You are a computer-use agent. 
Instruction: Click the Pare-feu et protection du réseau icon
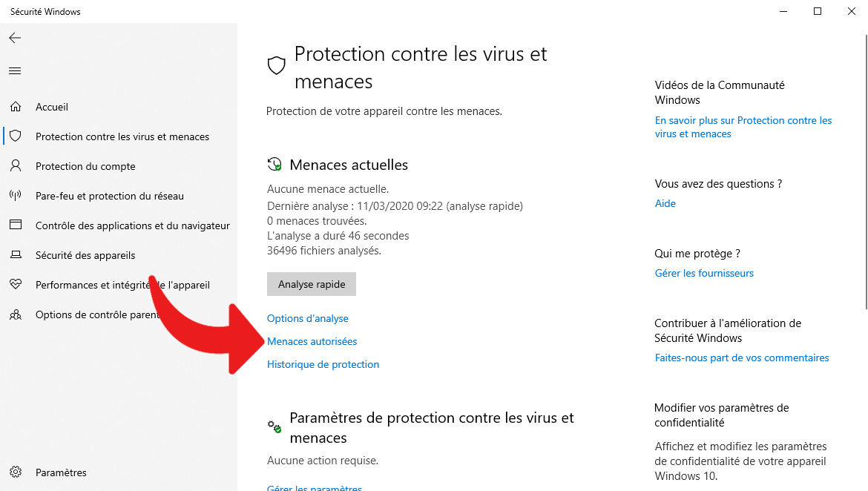coord(16,195)
